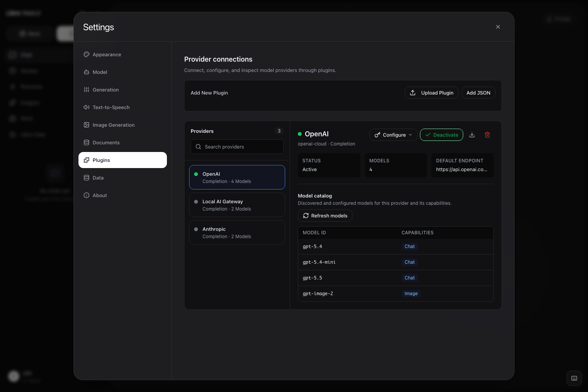Click the speaker icon beside Text-to-Speech
The height and width of the screenshot is (392, 588).
87,107
